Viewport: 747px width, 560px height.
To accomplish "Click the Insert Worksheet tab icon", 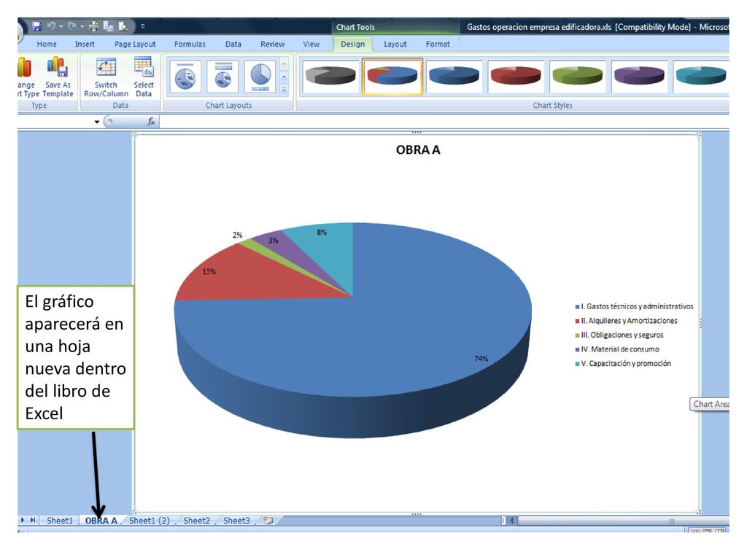I will [x=268, y=521].
